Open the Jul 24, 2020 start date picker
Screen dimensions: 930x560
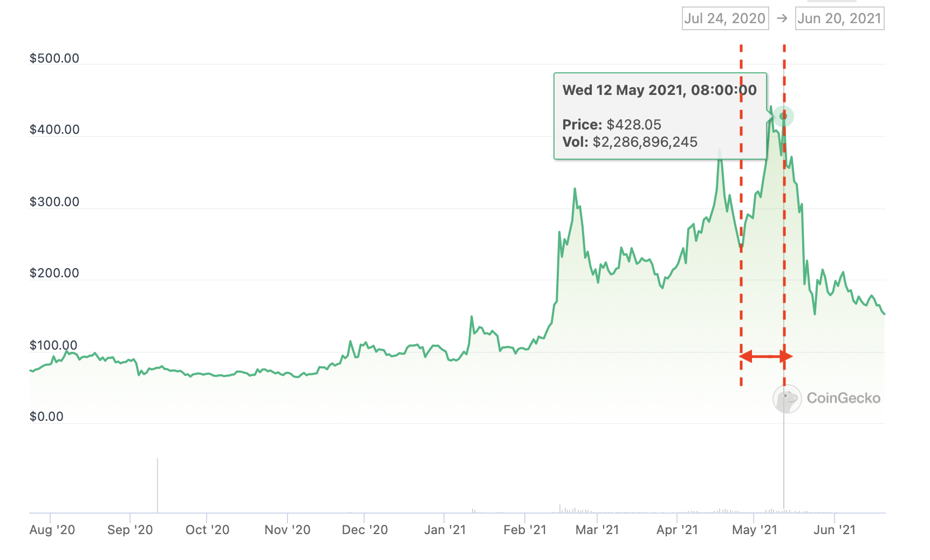tap(725, 18)
